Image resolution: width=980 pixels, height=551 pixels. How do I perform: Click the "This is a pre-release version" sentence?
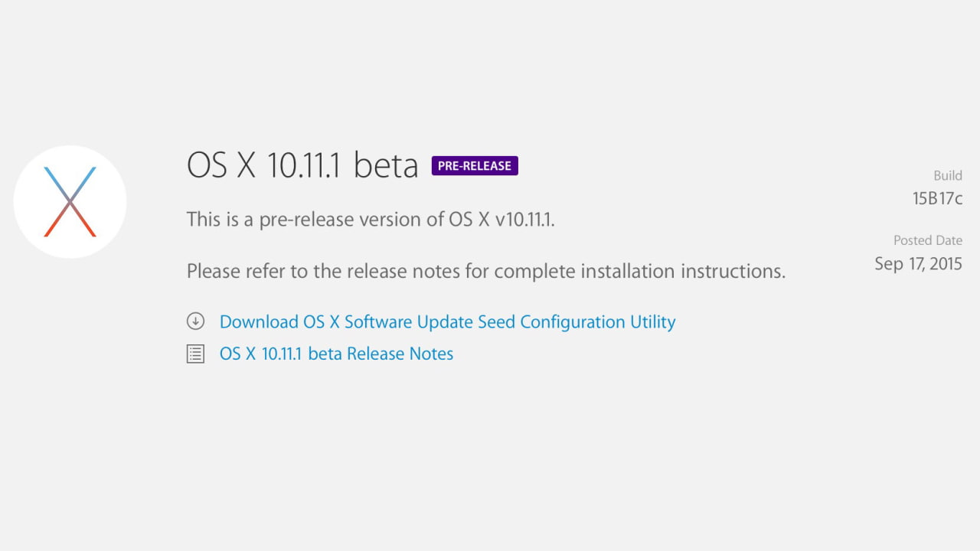click(371, 220)
